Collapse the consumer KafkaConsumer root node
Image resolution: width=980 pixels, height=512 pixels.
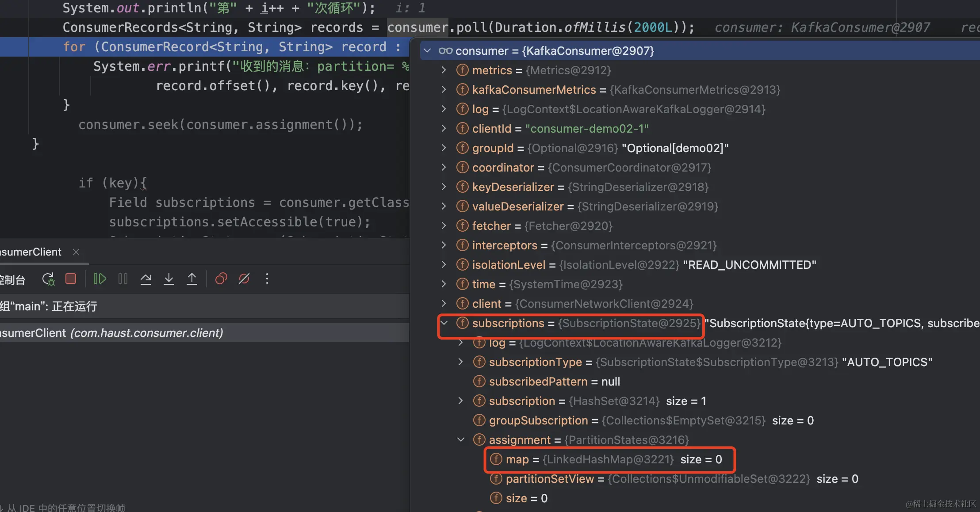pos(427,51)
